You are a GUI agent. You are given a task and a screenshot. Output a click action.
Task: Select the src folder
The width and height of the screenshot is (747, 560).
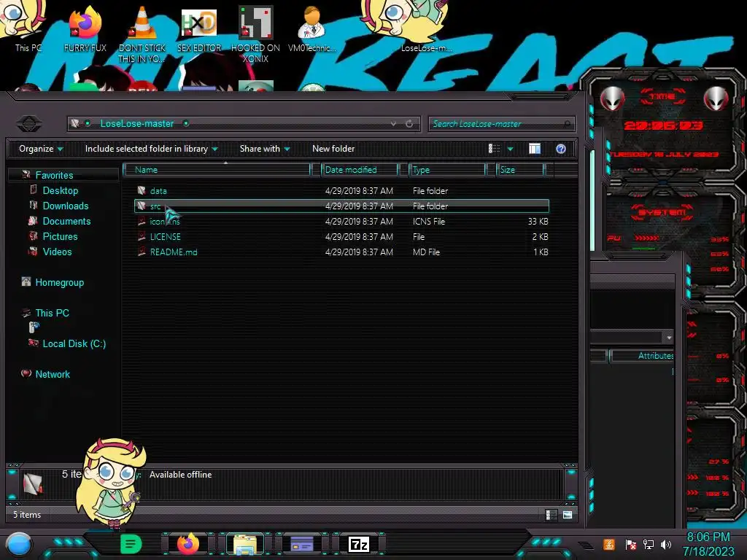[341, 206]
